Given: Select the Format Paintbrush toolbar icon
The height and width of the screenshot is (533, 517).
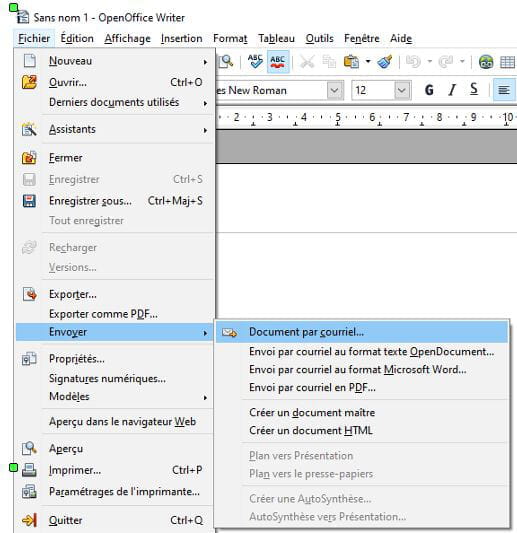Looking at the screenshot, I should tap(384, 62).
